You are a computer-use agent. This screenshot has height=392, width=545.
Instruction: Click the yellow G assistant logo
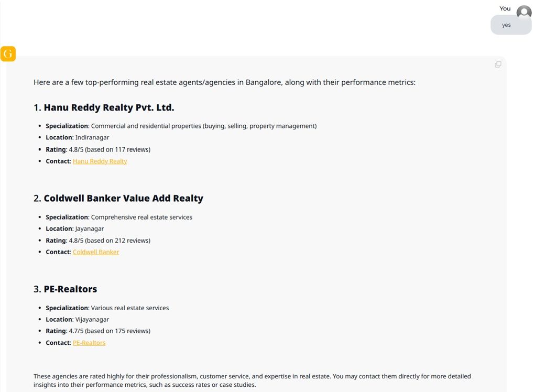coord(8,54)
